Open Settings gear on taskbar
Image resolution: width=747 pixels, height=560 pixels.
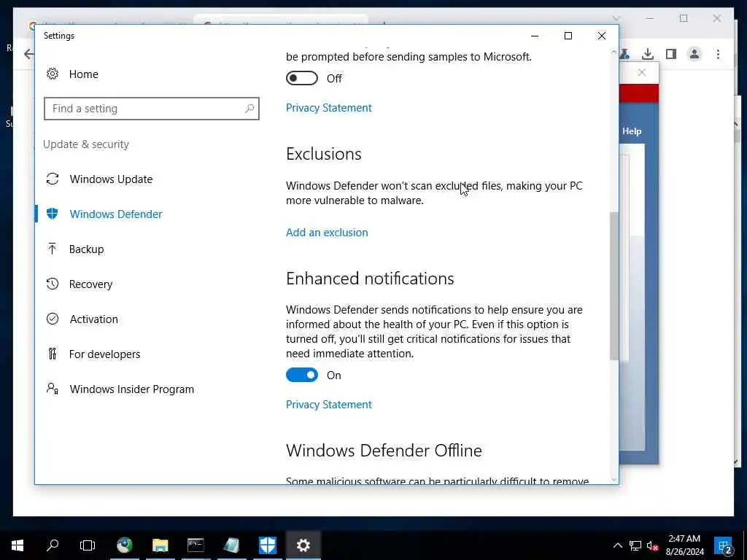click(x=303, y=545)
